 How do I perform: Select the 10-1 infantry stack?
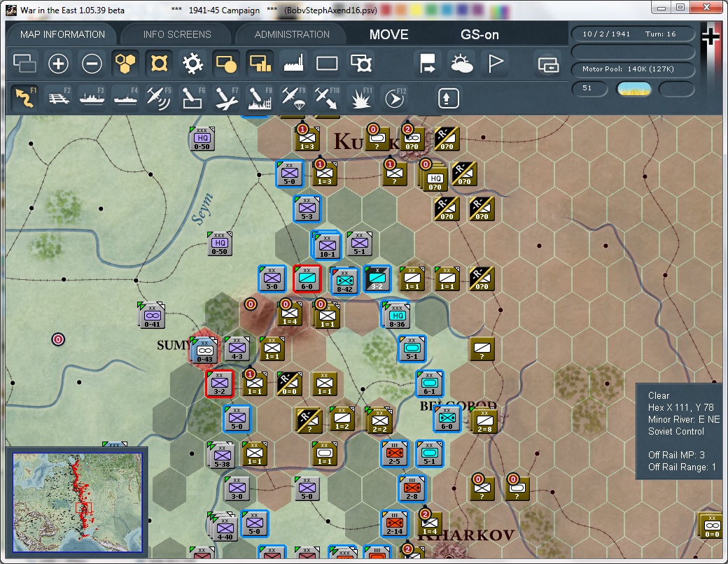coord(328,246)
